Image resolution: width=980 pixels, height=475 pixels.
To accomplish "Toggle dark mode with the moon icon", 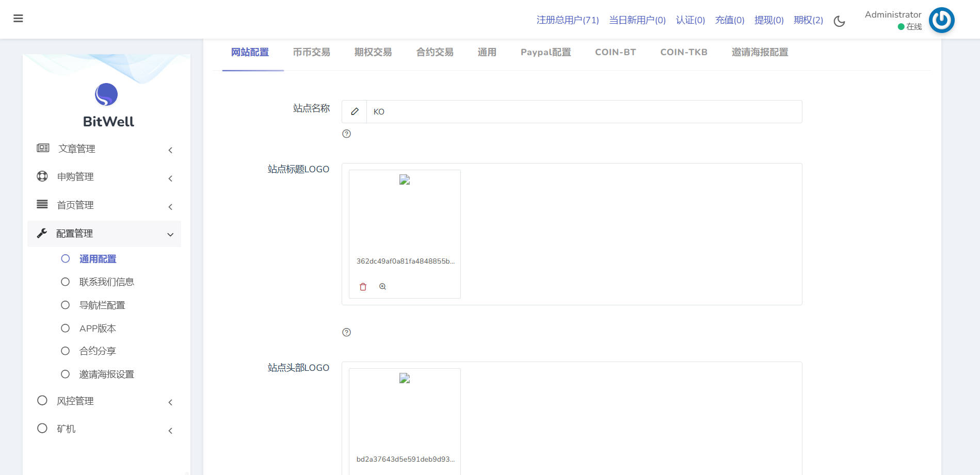I will point(839,21).
